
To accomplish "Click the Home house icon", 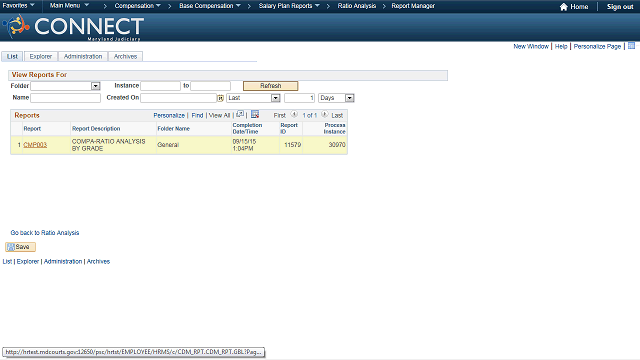I will coord(564,7).
